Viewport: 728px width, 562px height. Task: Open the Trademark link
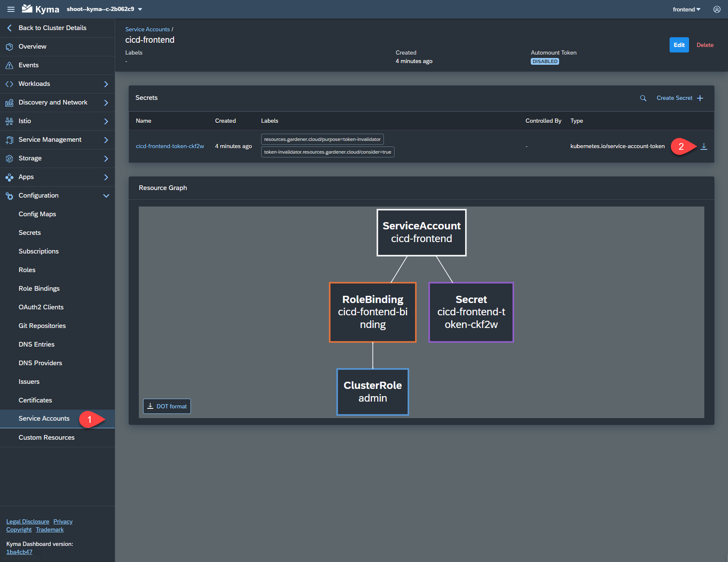coord(50,529)
